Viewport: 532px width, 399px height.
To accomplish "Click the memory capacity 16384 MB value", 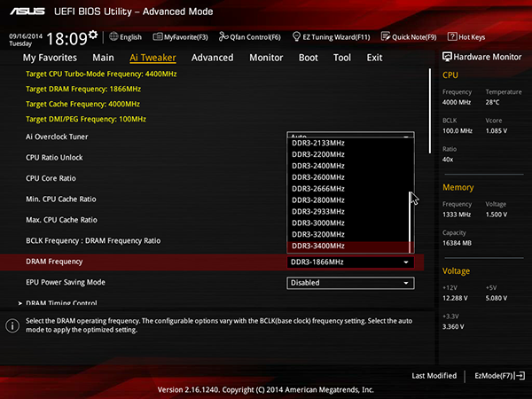I will (457, 243).
